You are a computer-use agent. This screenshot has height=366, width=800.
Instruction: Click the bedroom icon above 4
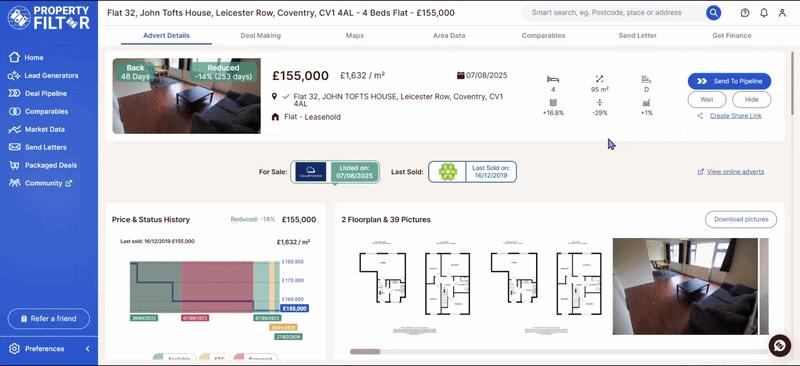click(x=553, y=79)
